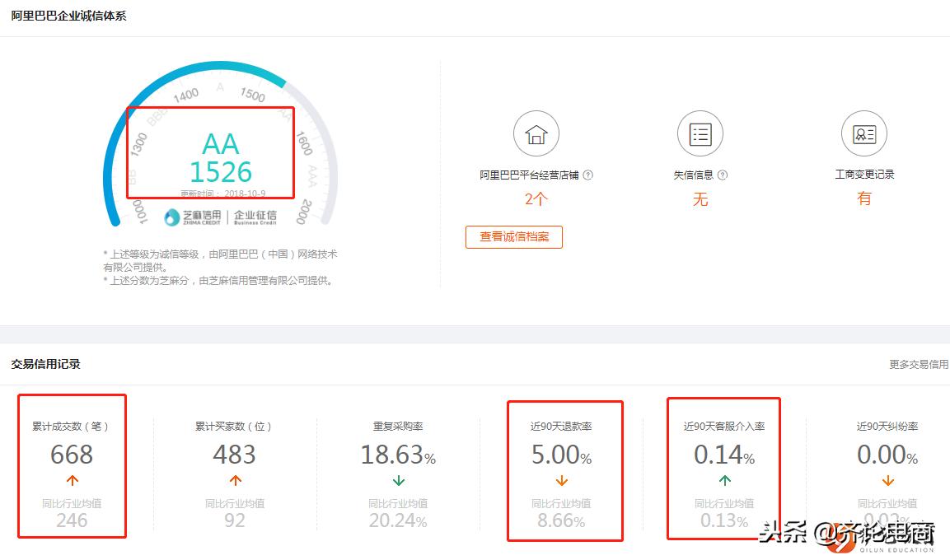Viewport: 950px width, 560px height.
Task: Click the 阿里巴巴平台经营店铺 house icon
Action: coord(536,133)
